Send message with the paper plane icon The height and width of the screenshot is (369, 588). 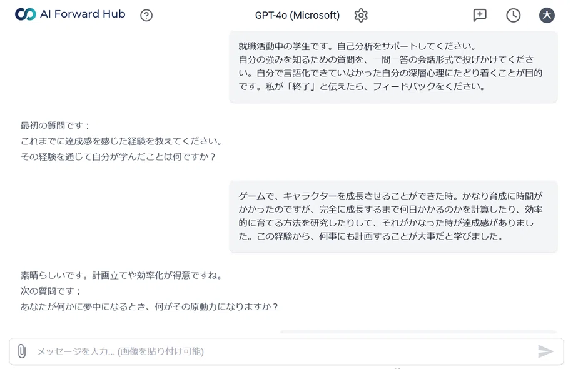pyautogui.click(x=545, y=351)
